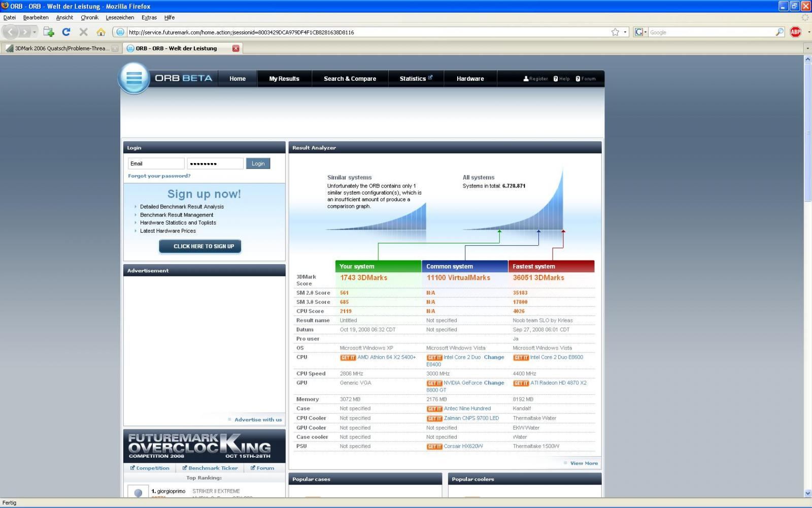The image size is (812, 508).
Task: Click the password input field
Action: coord(215,164)
